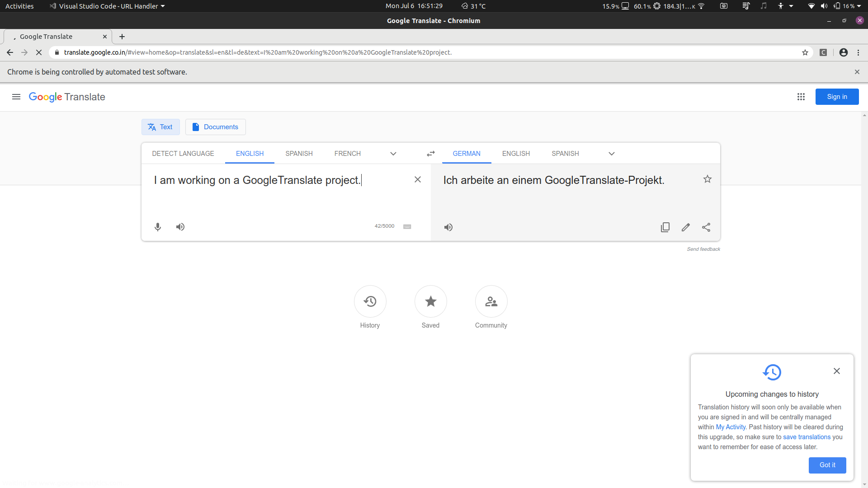868x488 pixels.
Task: Swap source and target languages
Action: [431, 154]
